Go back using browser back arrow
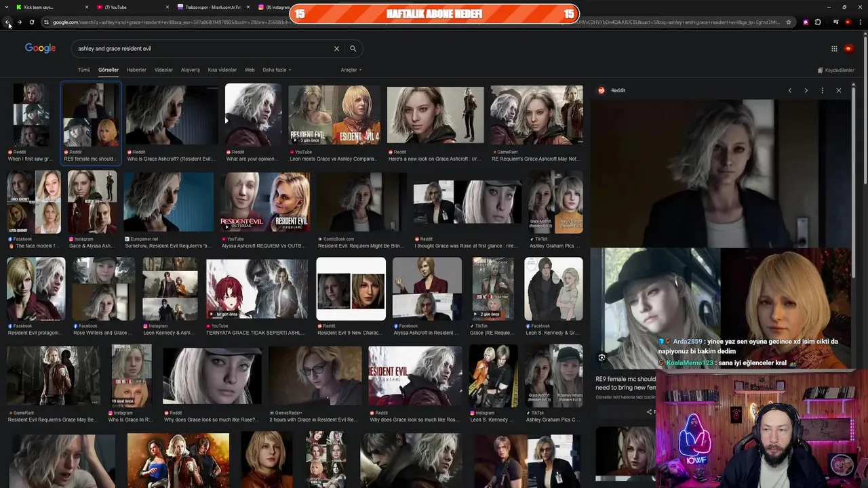 click(x=8, y=22)
